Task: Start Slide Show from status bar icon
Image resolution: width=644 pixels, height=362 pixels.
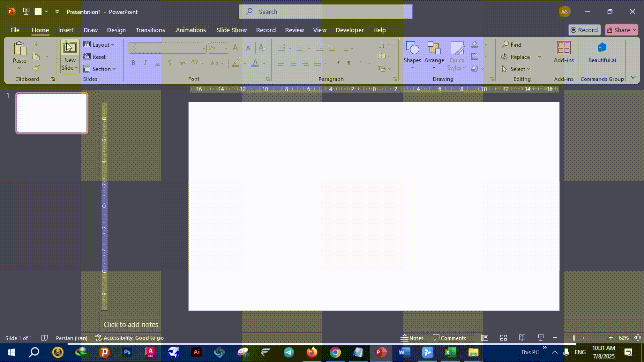Action: pos(541,338)
